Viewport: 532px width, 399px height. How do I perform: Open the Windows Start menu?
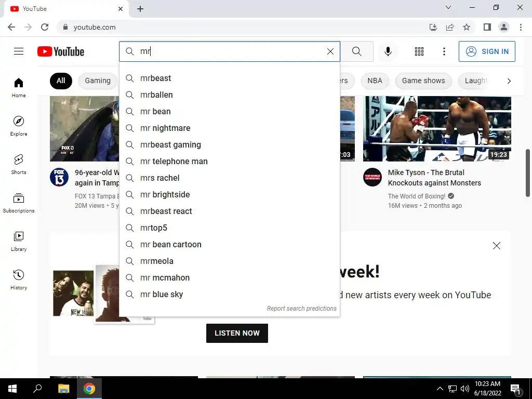pos(12,389)
